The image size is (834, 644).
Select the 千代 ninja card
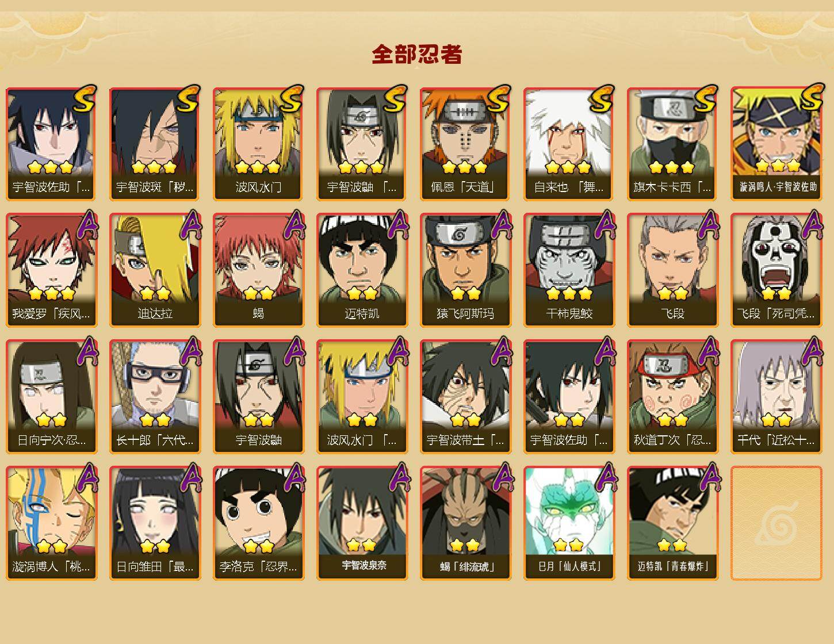click(776, 397)
